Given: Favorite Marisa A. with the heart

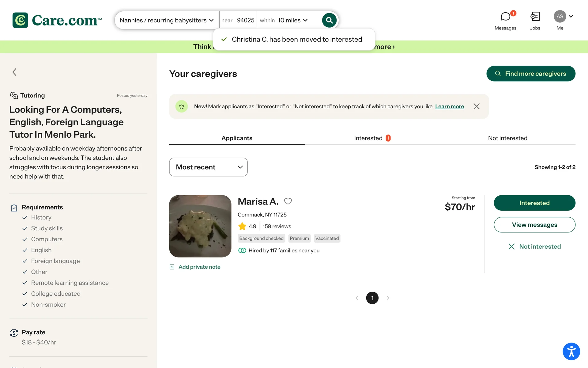Looking at the screenshot, I should [x=288, y=201].
